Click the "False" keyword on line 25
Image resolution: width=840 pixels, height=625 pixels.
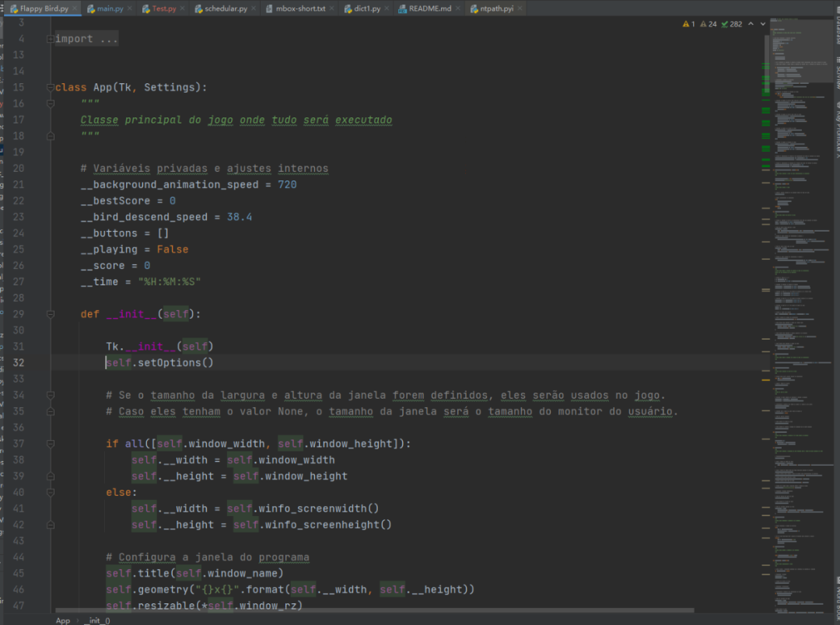[x=173, y=250]
